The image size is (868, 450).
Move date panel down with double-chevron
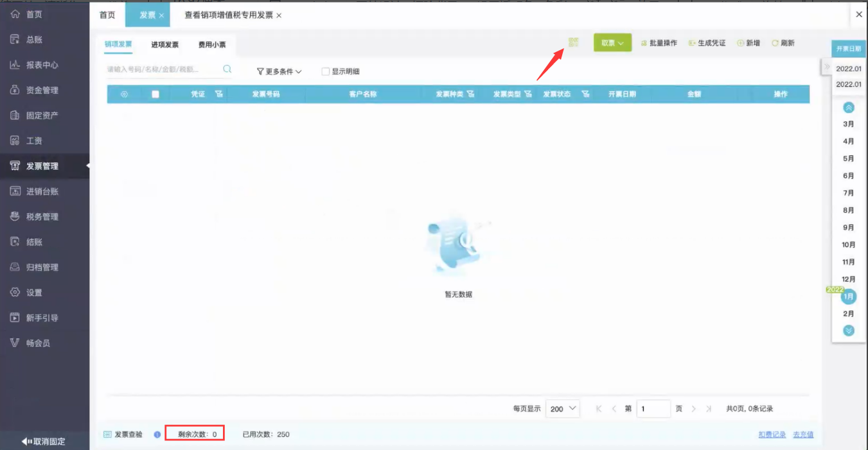pyautogui.click(x=849, y=331)
